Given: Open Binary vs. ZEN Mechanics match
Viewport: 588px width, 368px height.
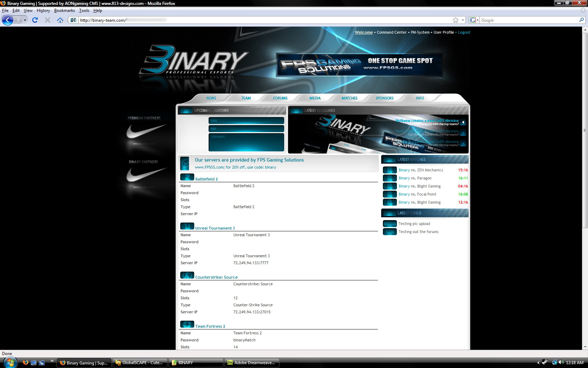Looking at the screenshot, I should point(421,170).
